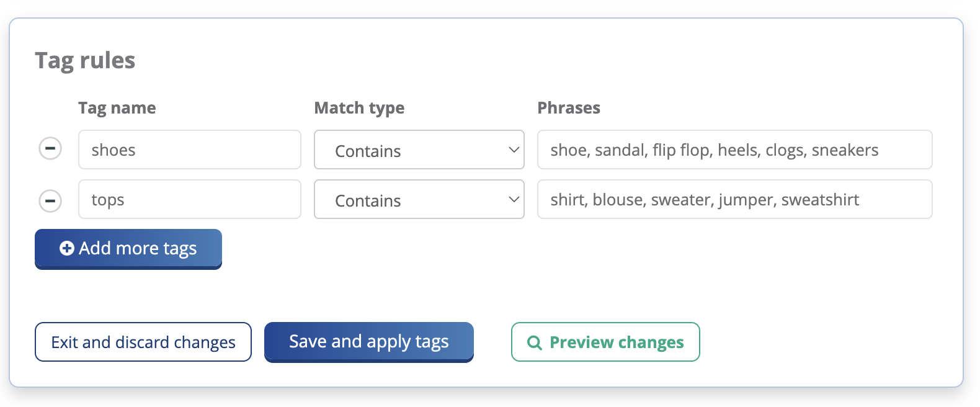Click the Phrases column header
This screenshot has height=407, width=980.
569,108
